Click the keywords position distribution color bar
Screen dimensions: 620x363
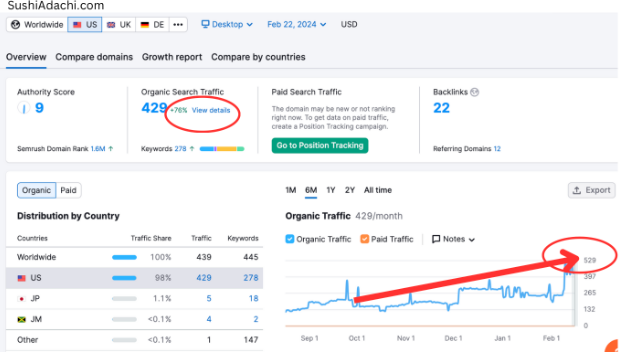coord(222,149)
